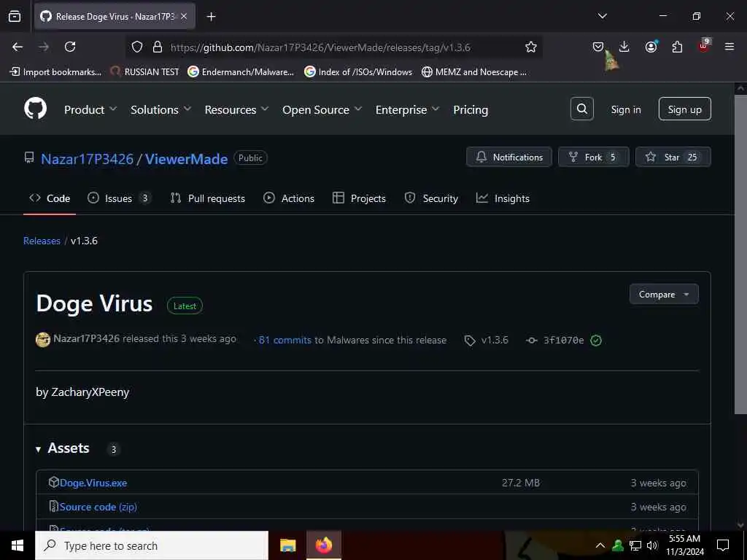Expand the Open Source menu
This screenshot has height=560, width=747.
pyautogui.click(x=322, y=109)
